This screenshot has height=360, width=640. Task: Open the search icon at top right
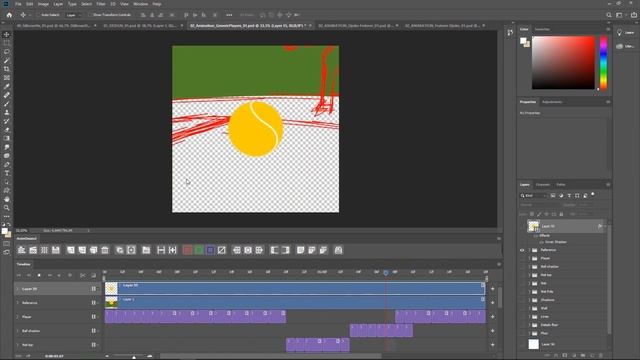(x=609, y=15)
